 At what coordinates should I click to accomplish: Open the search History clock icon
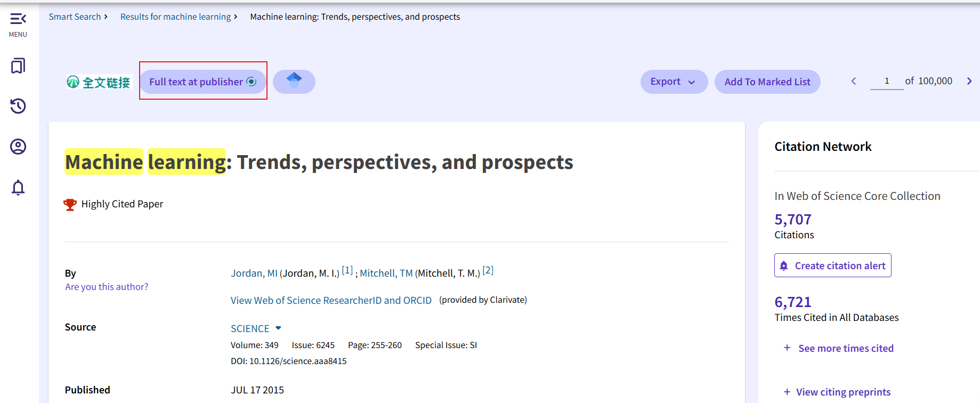(x=18, y=106)
